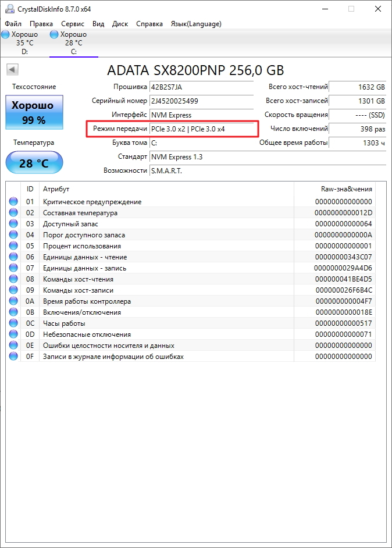The image size is (392, 548).
Task: Click the firmware field 42B2S7JA
Action: 201,87
